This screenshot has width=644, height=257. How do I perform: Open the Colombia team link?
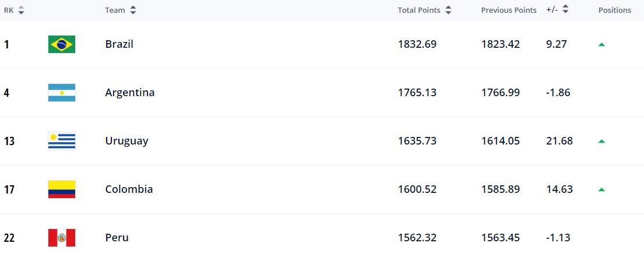[x=129, y=189]
